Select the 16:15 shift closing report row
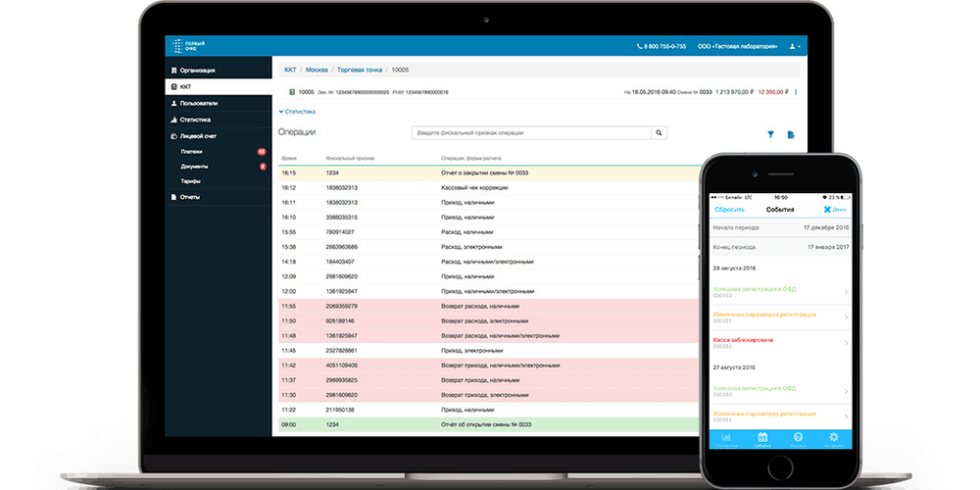The height and width of the screenshot is (490, 980). click(x=489, y=172)
